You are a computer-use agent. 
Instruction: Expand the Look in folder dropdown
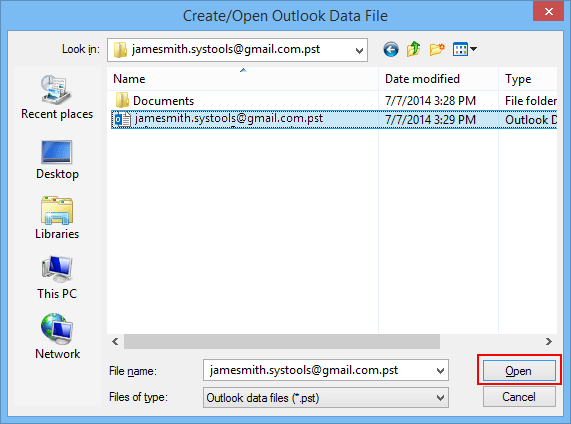coord(359,50)
